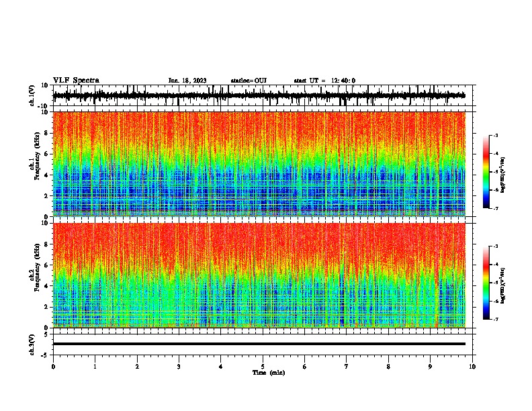Click the "Jan. 18, 2023" date text
The height and width of the screenshot is (411, 532).
187,81
